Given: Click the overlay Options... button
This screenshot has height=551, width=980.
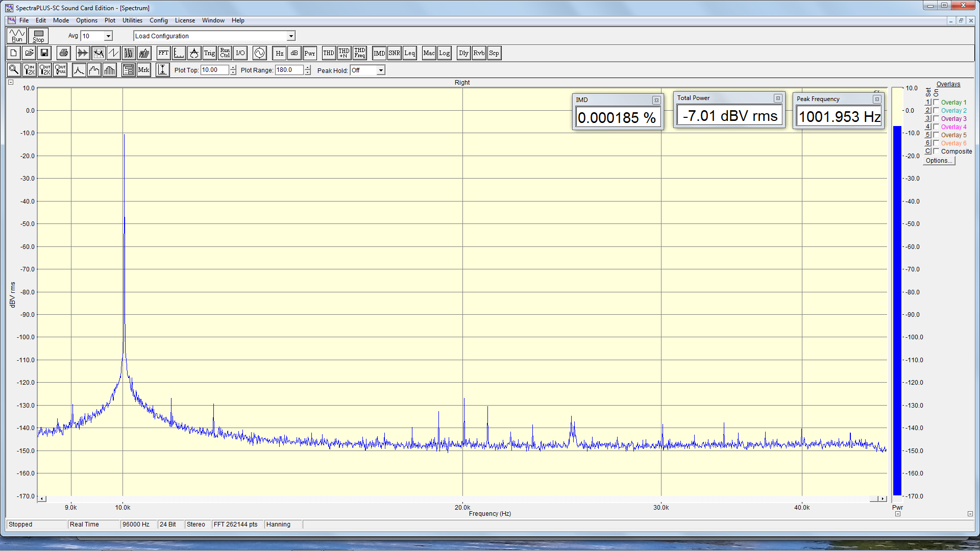Looking at the screenshot, I should 939,161.
